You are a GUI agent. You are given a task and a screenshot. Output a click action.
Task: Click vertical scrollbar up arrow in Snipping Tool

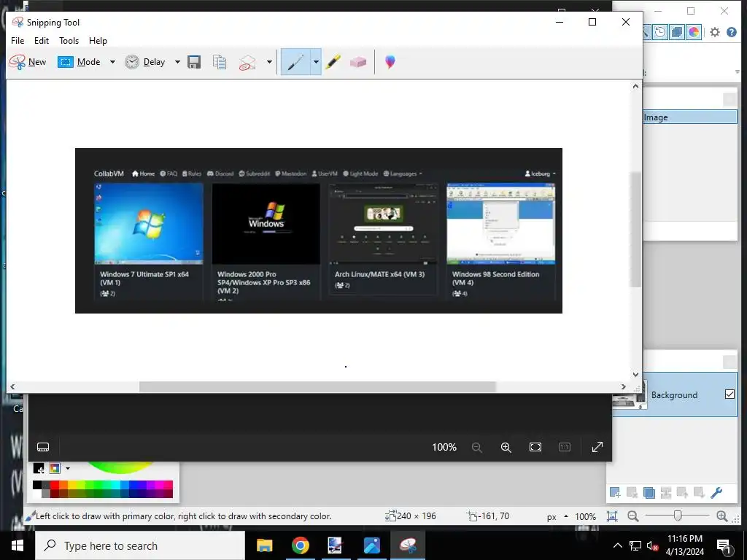coord(635,86)
